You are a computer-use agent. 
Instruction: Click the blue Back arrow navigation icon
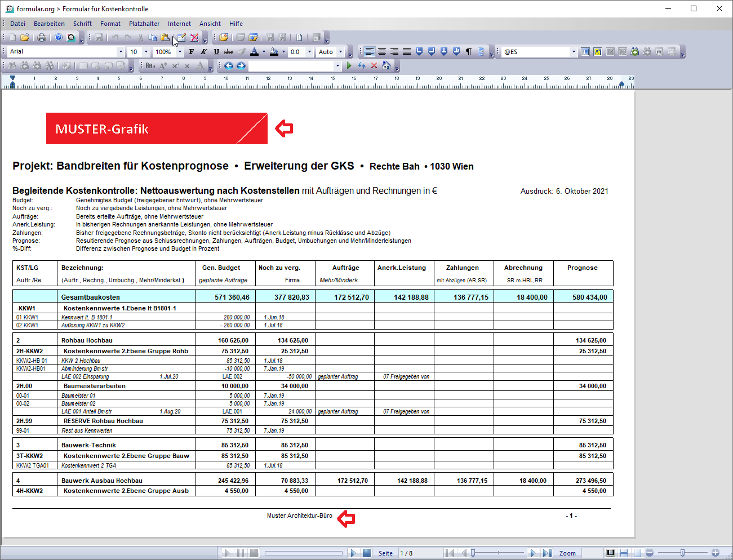pyautogui.click(x=229, y=66)
